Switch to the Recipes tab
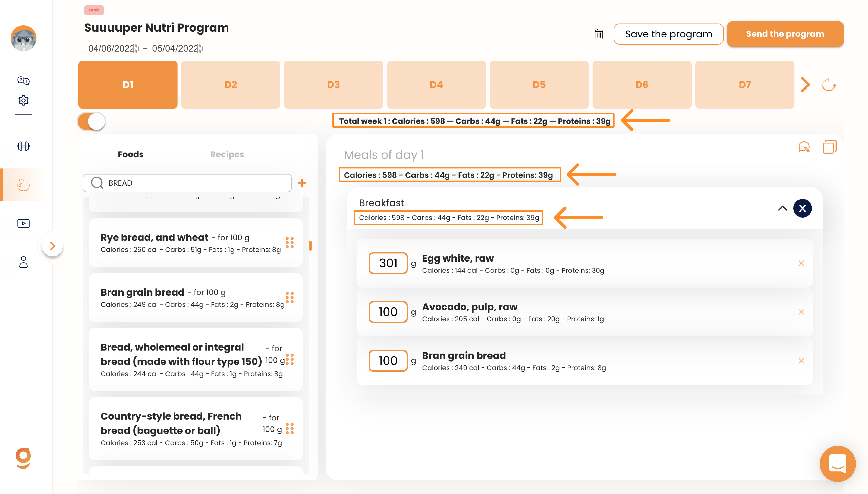 tap(227, 154)
